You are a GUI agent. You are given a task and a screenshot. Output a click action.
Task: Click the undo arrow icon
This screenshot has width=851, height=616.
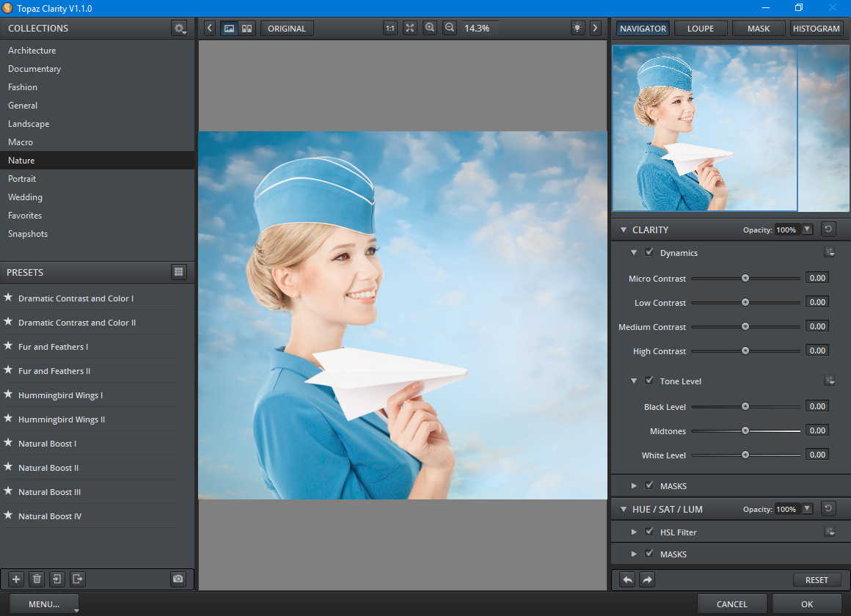click(x=627, y=579)
